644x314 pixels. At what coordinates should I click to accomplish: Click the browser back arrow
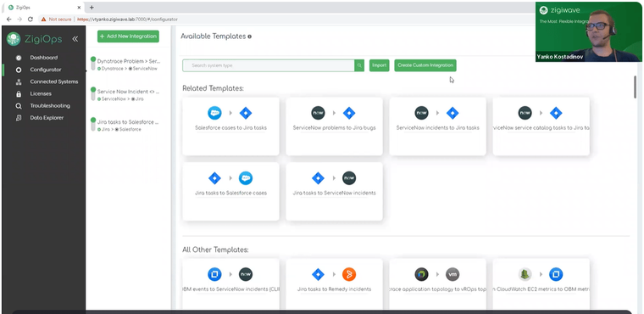click(x=9, y=19)
